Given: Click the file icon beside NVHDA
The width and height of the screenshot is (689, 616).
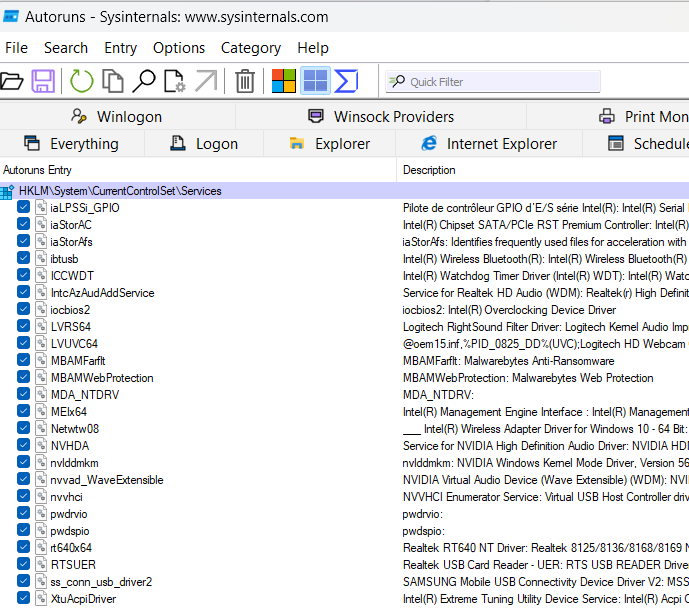Looking at the screenshot, I should pos(41,446).
